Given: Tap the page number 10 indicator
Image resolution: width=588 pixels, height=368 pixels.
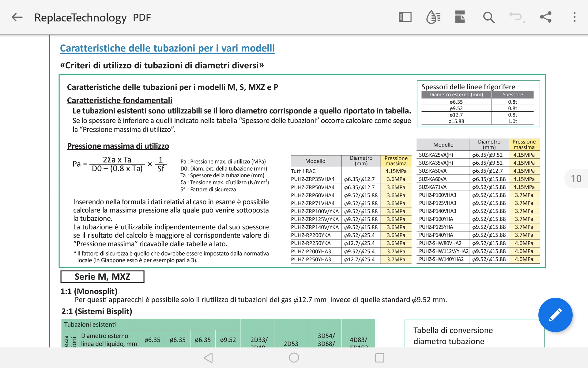Looking at the screenshot, I should tap(576, 178).
